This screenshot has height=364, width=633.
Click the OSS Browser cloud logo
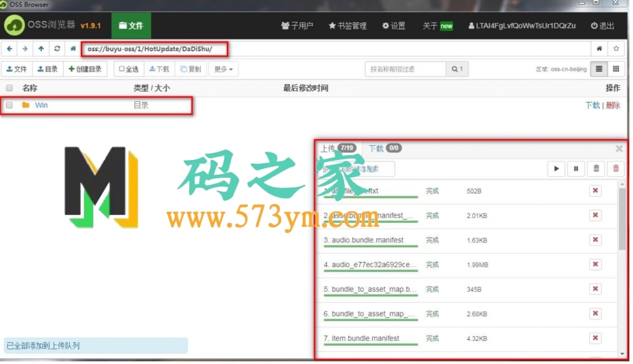click(x=14, y=25)
